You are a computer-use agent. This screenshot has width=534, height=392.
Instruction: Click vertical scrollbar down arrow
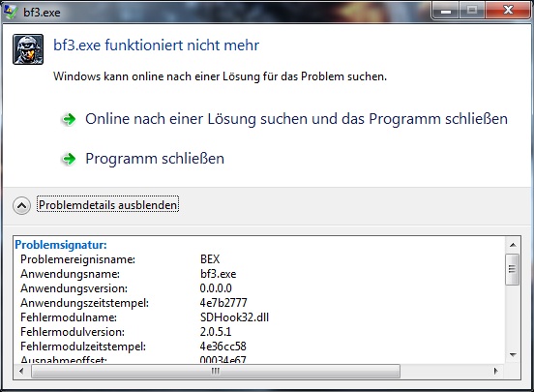click(x=513, y=355)
